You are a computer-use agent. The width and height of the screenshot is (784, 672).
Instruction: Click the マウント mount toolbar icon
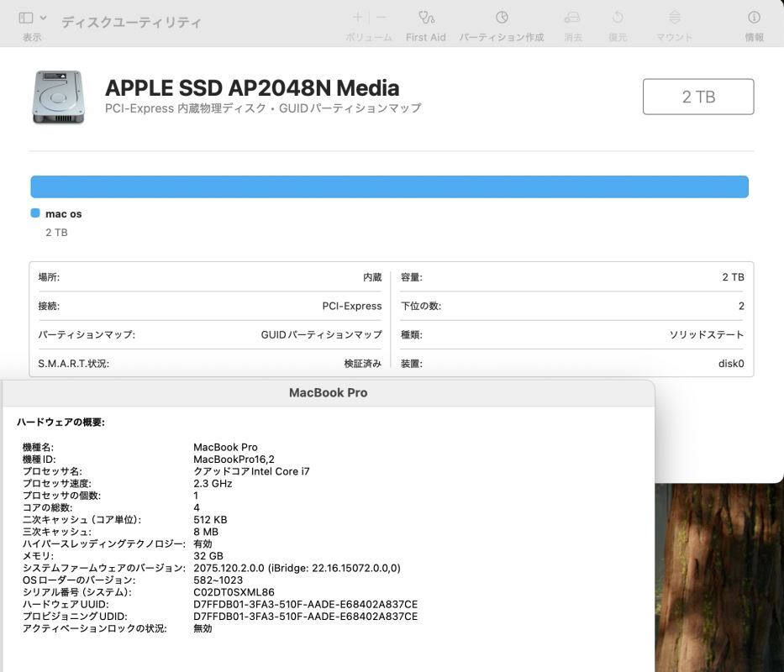(673, 15)
